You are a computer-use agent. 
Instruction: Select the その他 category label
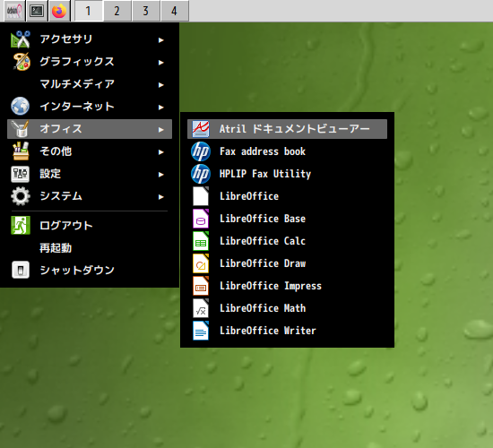click(56, 151)
